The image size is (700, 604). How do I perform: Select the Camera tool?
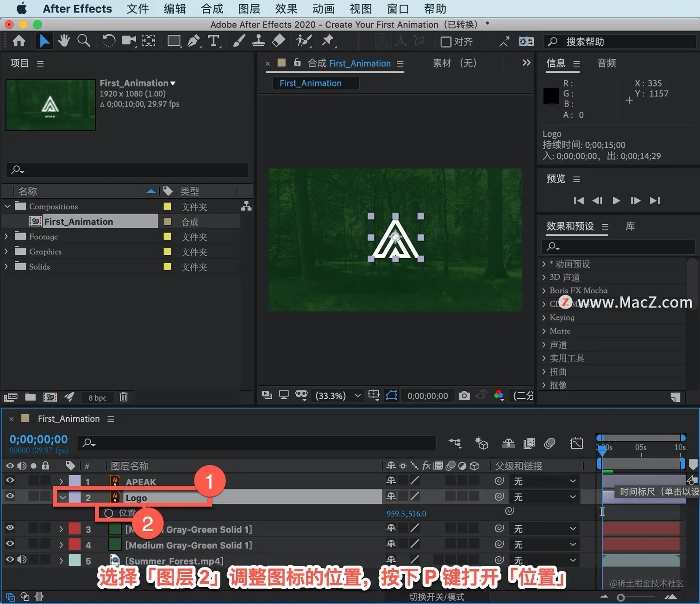point(129,41)
